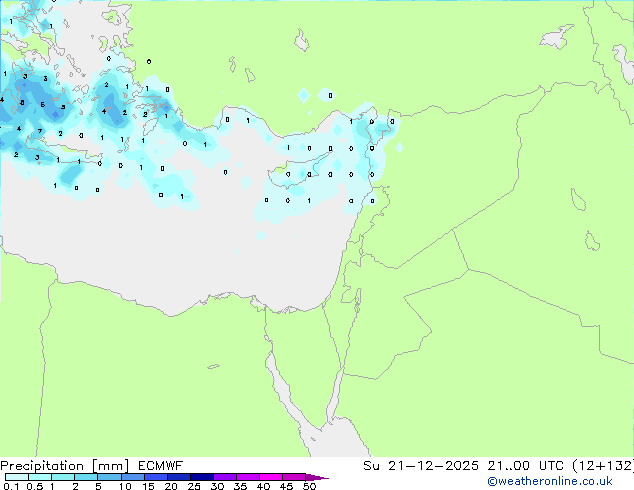Click the 45–50 mm legend swatch
This screenshot has width=634, height=490.
tap(294, 477)
